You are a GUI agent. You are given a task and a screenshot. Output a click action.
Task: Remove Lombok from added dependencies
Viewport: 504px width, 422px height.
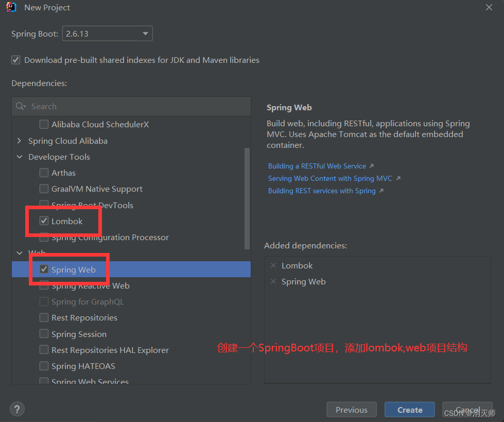(x=273, y=265)
